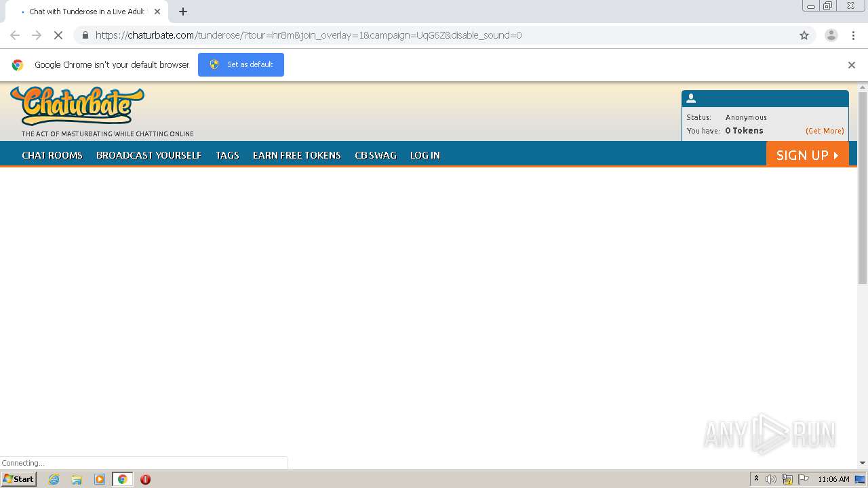
Task: Click the Chaturbate logo
Action: [x=77, y=106]
